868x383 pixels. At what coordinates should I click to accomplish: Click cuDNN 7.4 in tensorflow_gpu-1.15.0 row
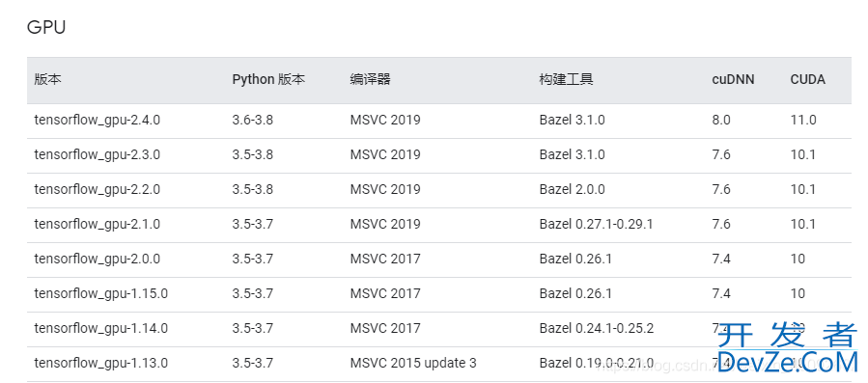(721, 294)
